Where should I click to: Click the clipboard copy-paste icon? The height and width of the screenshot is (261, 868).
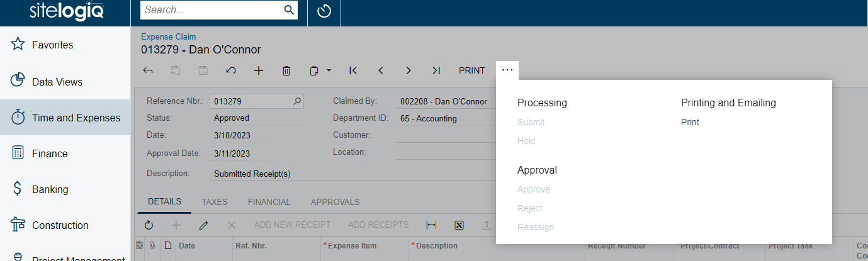(x=315, y=70)
